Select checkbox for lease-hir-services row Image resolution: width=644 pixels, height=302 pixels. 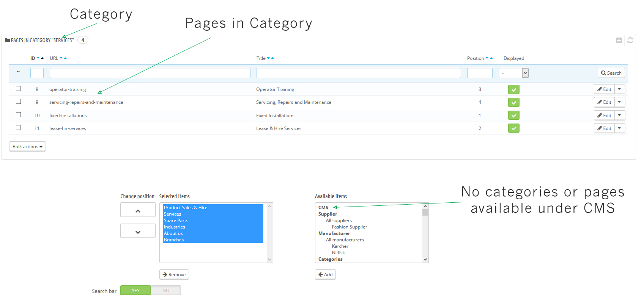(x=18, y=128)
